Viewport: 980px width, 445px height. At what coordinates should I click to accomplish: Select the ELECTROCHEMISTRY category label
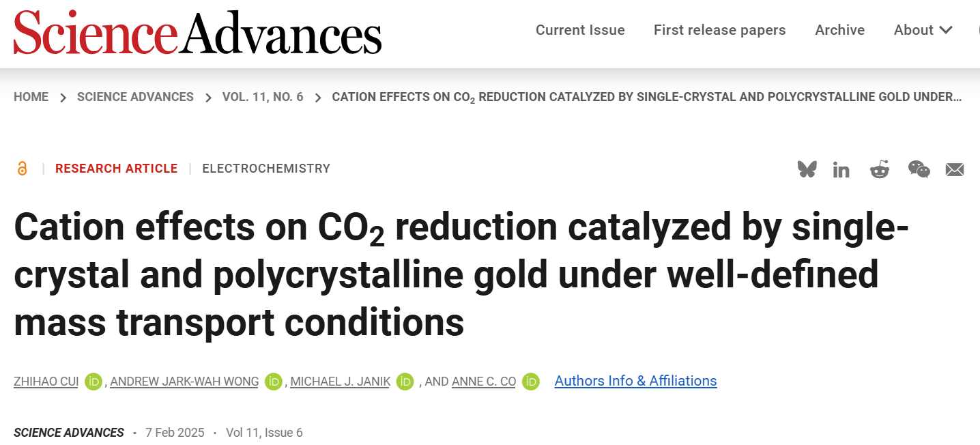(266, 169)
